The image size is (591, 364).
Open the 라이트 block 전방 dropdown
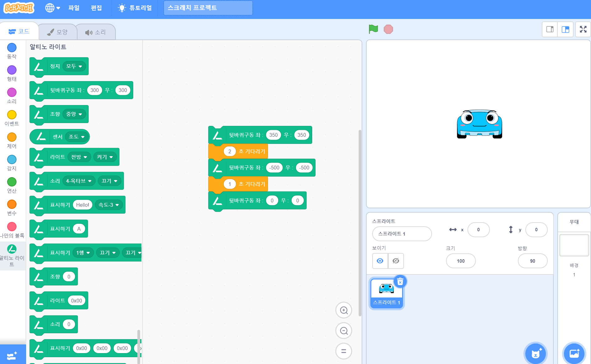tap(79, 157)
